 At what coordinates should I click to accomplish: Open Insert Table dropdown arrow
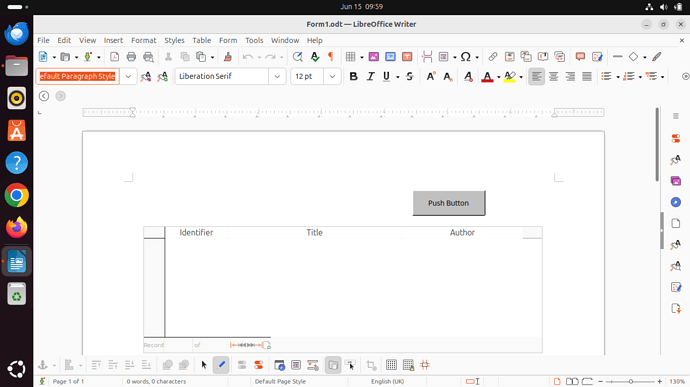pos(362,57)
